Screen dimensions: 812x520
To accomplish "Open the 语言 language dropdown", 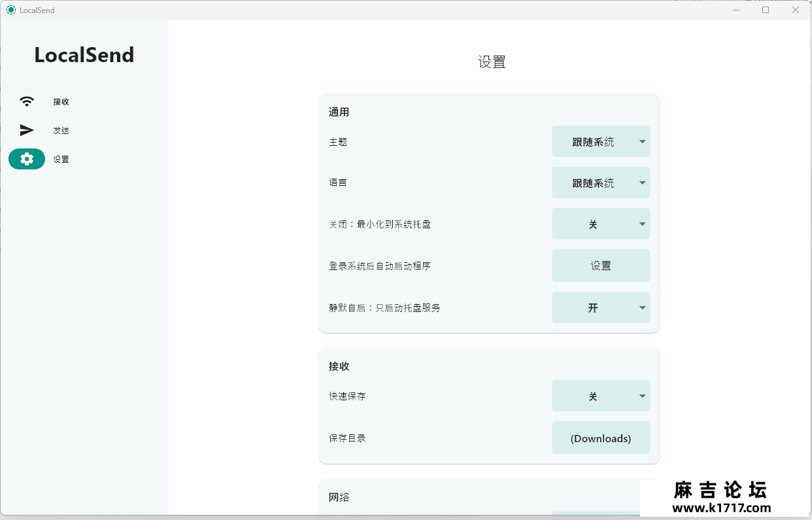I will (x=601, y=182).
